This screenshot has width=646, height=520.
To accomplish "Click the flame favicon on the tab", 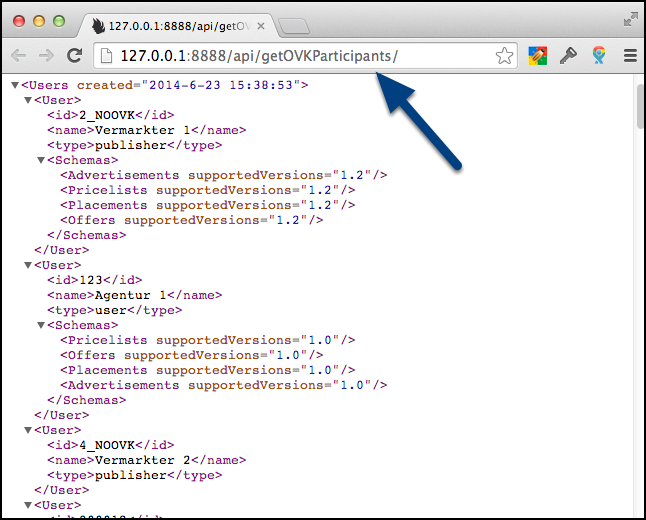I will 98,26.
